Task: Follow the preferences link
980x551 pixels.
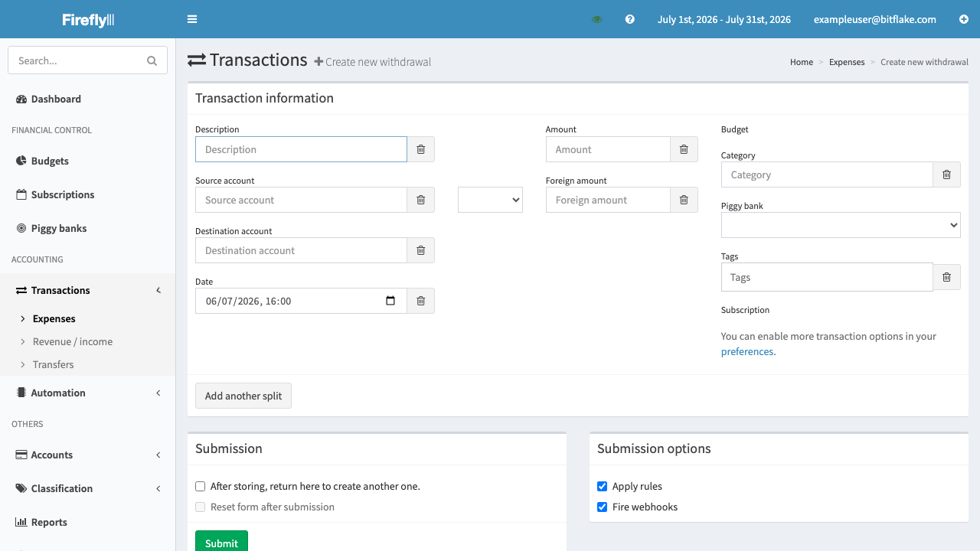Action: [747, 351]
